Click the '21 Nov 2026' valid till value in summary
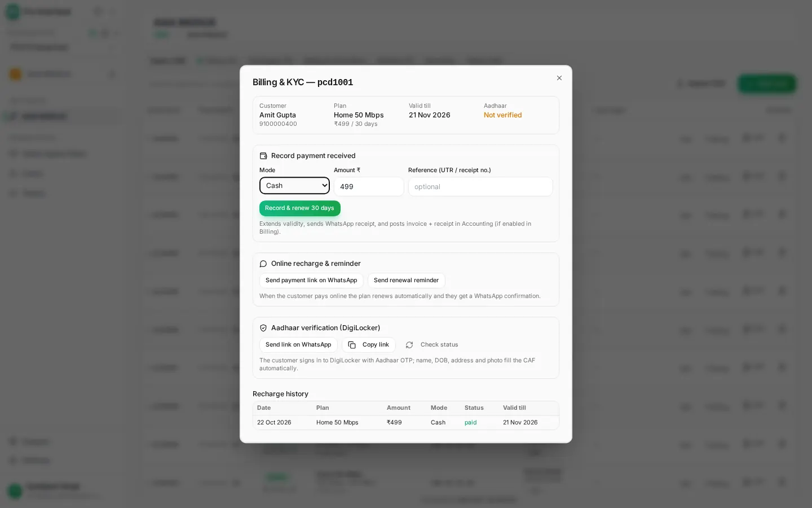The height and width of the screenshot is (508, 812). point(430,115)
